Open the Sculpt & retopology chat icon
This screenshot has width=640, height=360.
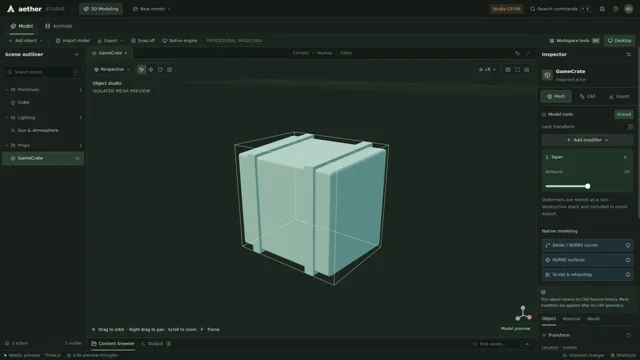(x=628, y=275)
